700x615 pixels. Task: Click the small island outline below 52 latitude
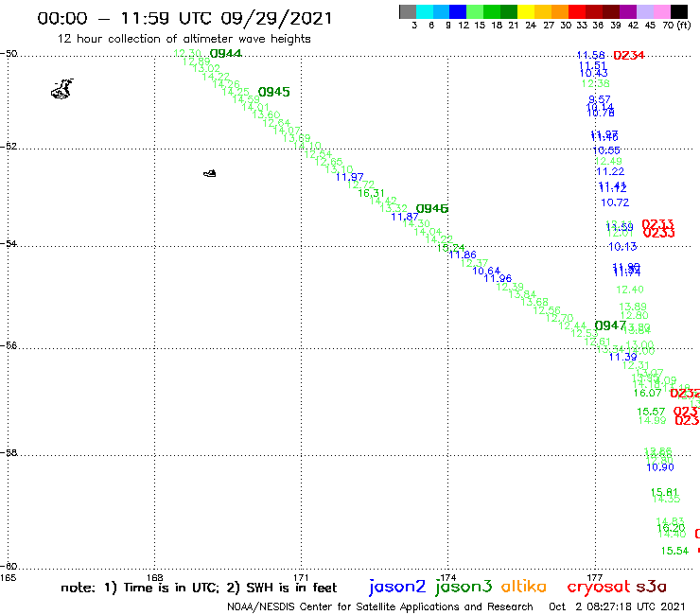pyautogui.click(x=210, y=173)
